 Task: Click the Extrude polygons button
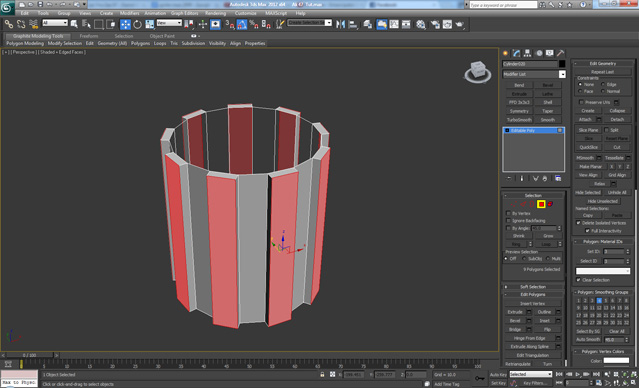pos(515,312)
